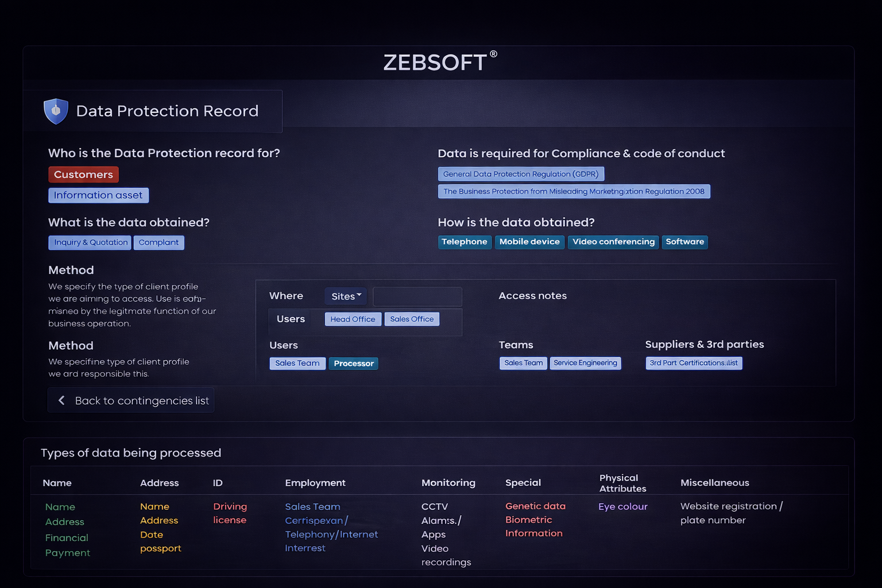Image resolution: width=882 pixels, height=588 pixels.
Task: Click the empty field next to Sites
Action: [417, 296]
